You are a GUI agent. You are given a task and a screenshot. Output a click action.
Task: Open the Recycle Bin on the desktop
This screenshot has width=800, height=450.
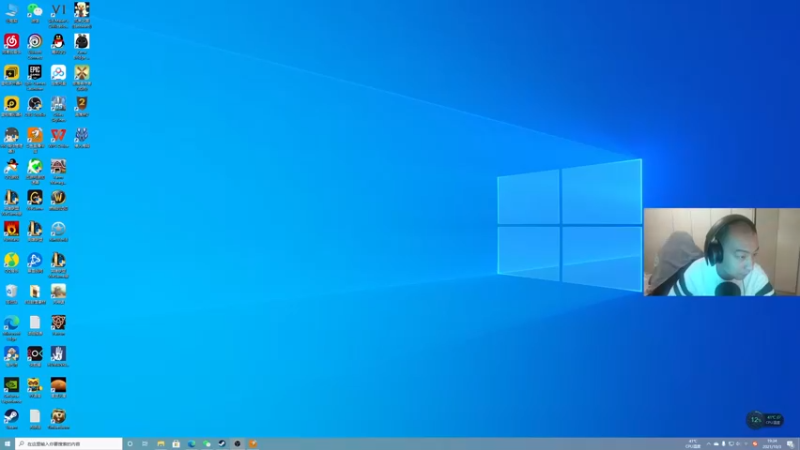11,293
